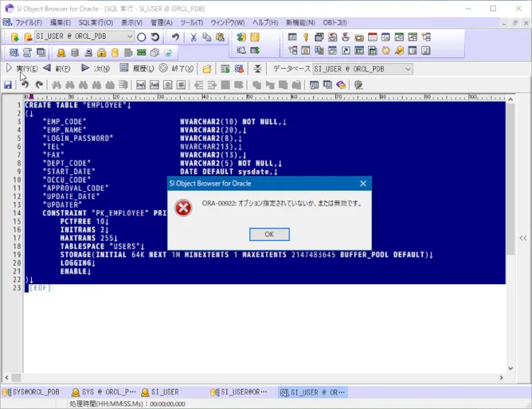Click the outdent lines icon
Image resolution: width=532 pixels, height=409 pixels.
pos(199,85)
